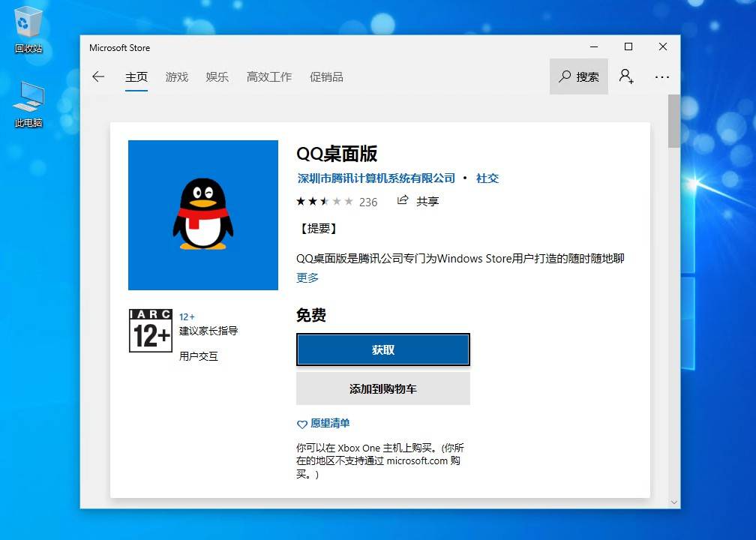Image resolution: width=756 pixels, height=540 pixels.
Task: Click 添加到购物车 button
Action: pos(382,388)
